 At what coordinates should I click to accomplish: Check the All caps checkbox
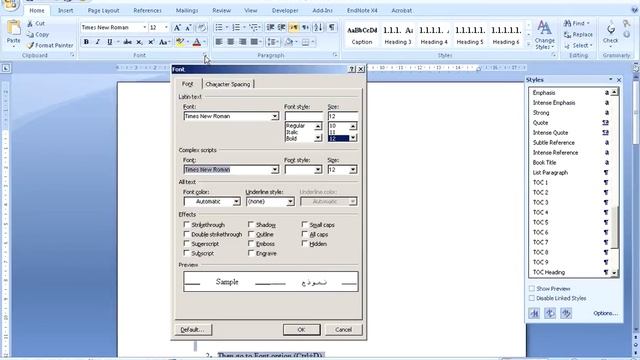[x=304, y=234]
